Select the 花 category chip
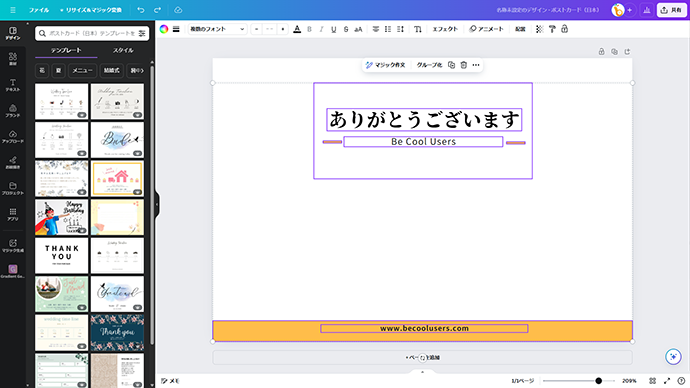Viewport: 690px width, 388px height. pos(42,70)
